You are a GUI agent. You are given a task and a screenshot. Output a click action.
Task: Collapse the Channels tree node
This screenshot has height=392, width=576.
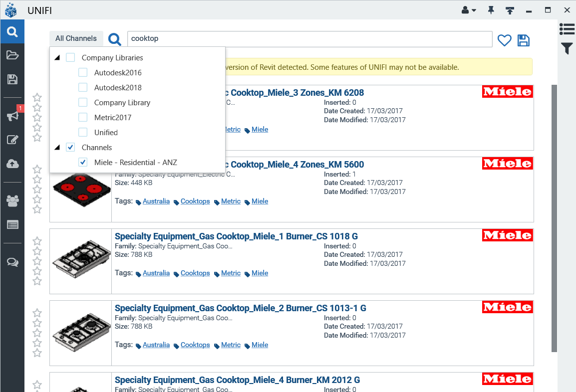point(57,148)
